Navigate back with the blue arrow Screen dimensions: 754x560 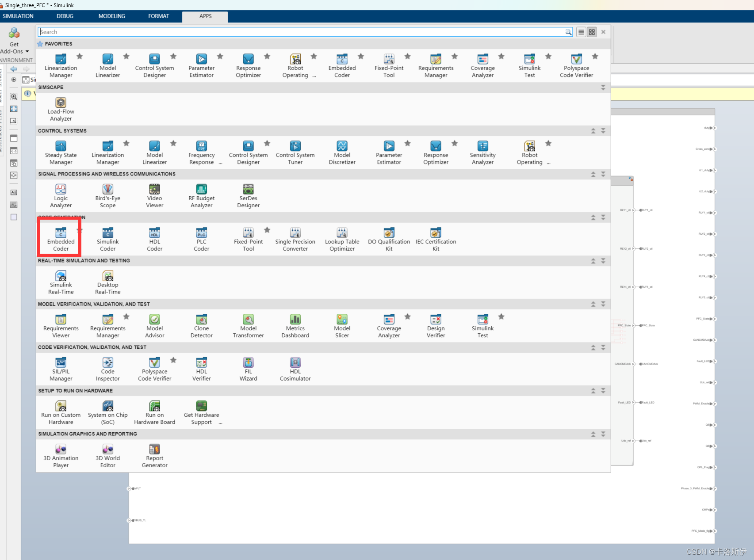pyautogui.click(x=14, y=69)
